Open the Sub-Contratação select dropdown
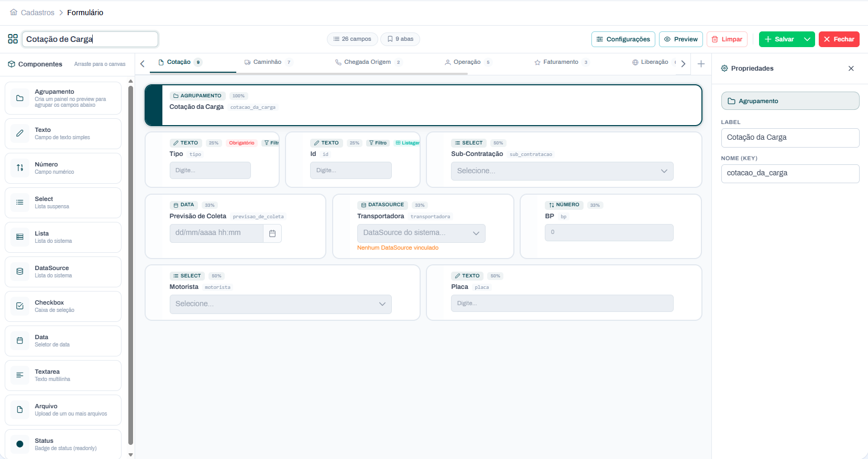868x459 pixels. click(562, 171)
